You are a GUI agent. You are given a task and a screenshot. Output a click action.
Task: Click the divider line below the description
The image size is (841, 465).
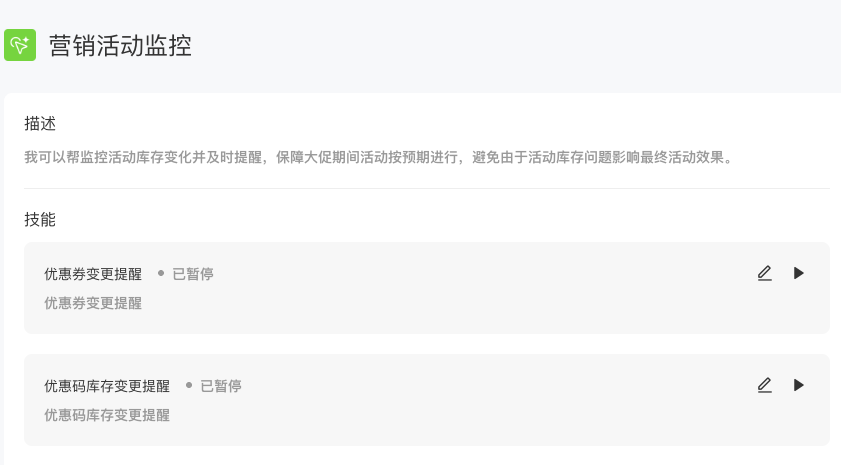(427, 188)
